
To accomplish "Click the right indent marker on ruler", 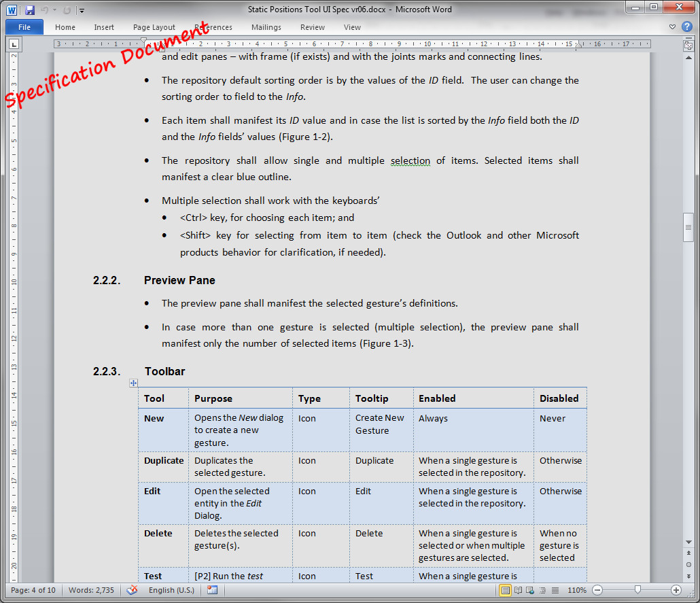I will (x=578, y=45).
